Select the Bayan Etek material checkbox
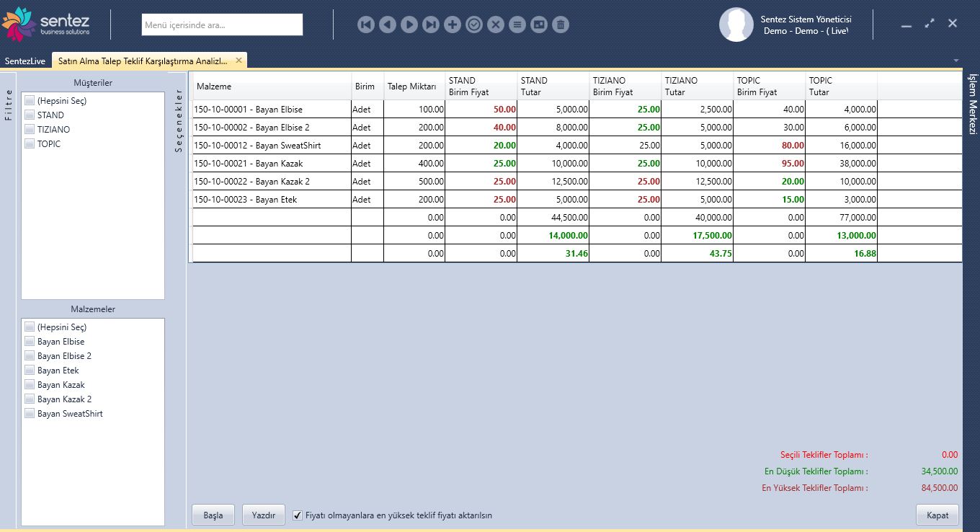The image size is (980, 532). (x=30, y=370)
